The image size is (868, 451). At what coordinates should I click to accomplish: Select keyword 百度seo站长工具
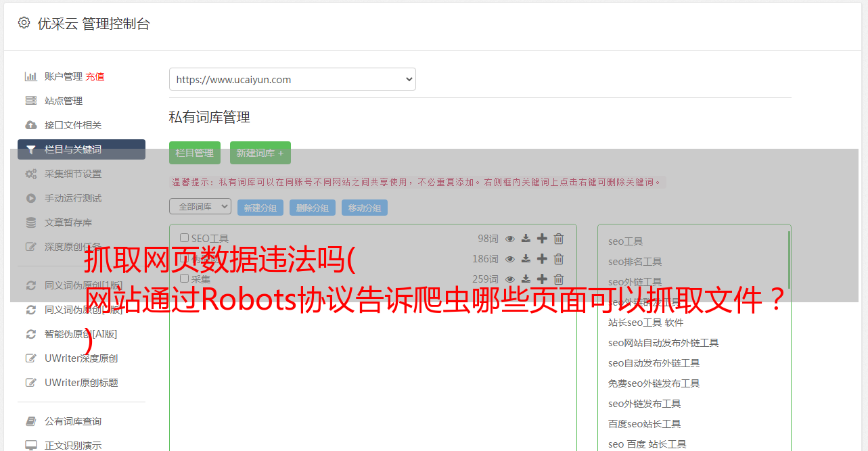click(x=645, y=424)
